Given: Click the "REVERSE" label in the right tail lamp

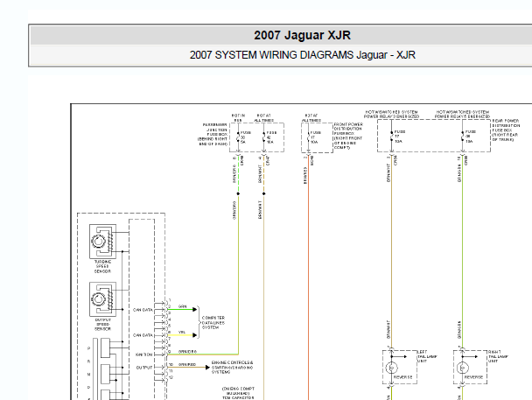Looking at the screenshot, I should (x=473, y=377).
